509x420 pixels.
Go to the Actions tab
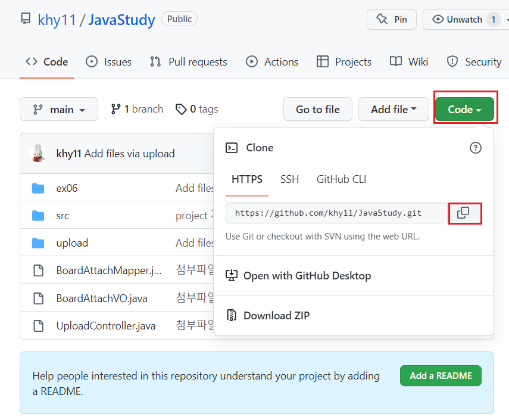click(271, 62)
